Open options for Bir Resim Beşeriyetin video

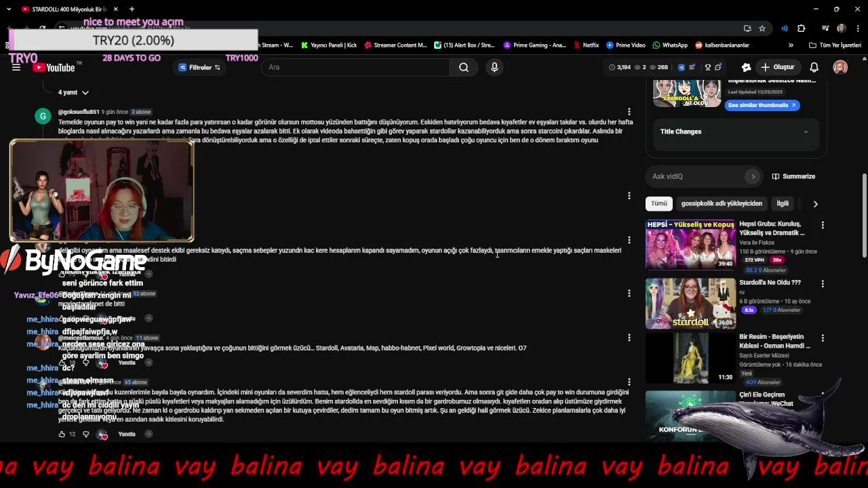point(823,338)
